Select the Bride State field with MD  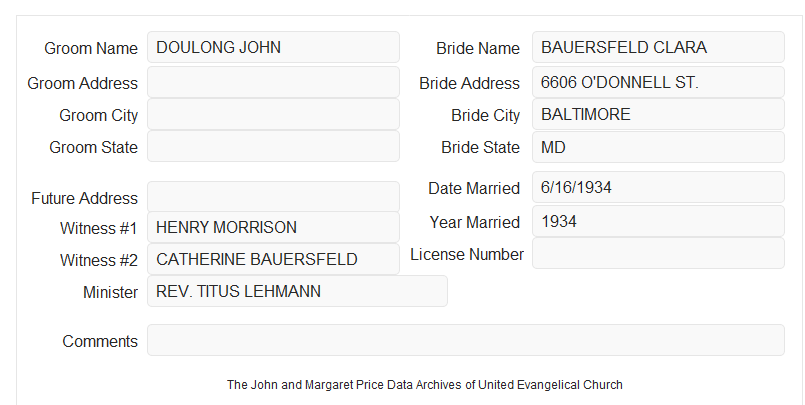tap(658, 147)
